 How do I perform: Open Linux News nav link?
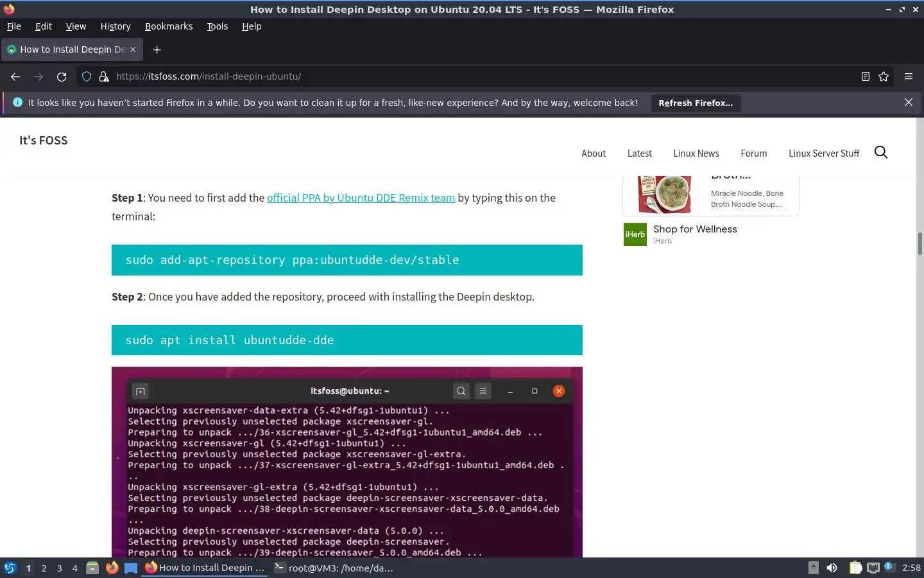coord(696,153)
